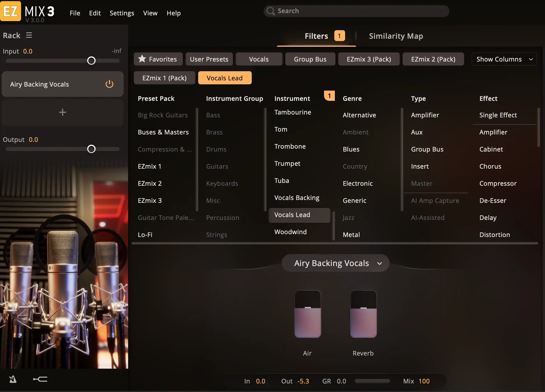Select Insert in Type column
Image resolution: width=545 pixels, height=392 pixels.
coord(420,166)
